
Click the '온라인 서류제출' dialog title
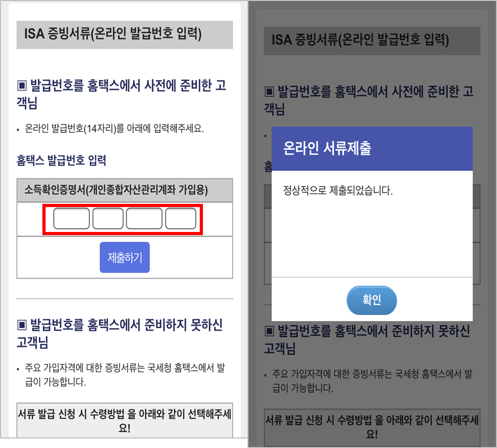(x=327, y=148)
